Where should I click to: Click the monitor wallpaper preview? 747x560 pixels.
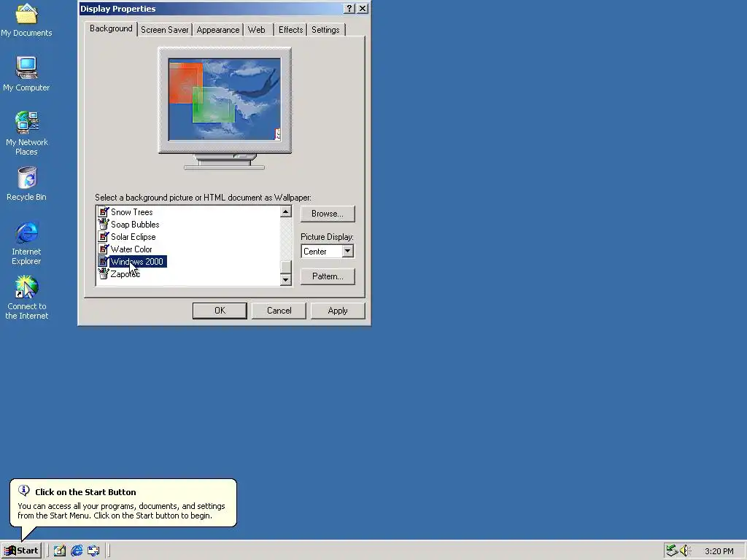point(225,99)
